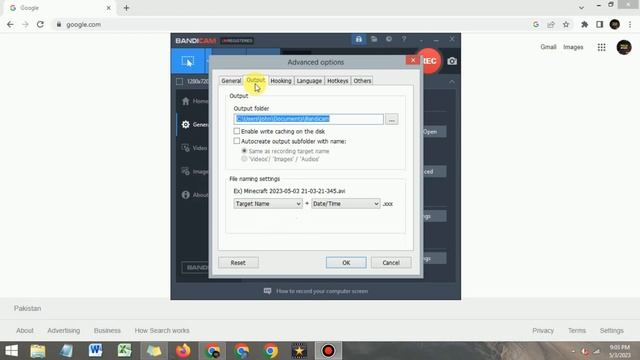Confirm with the OK button
The height and width of the screenshot is (360, 640).
(346, 263)
